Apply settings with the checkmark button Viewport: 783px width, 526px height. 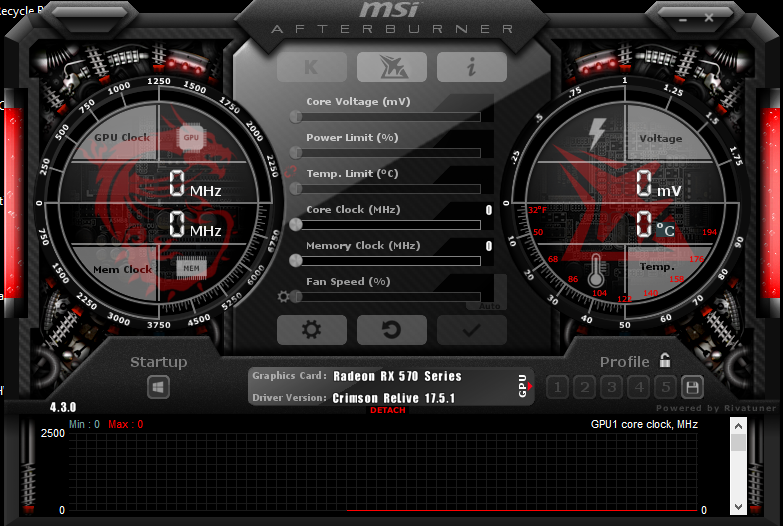click(472, 330)
